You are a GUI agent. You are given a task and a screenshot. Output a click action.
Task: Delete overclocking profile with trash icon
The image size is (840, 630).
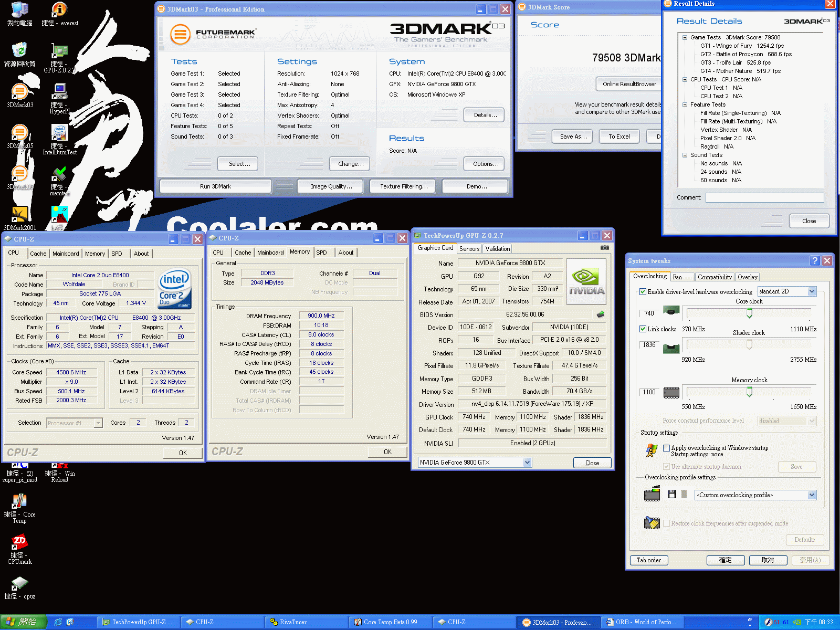(x=684, y=494)
